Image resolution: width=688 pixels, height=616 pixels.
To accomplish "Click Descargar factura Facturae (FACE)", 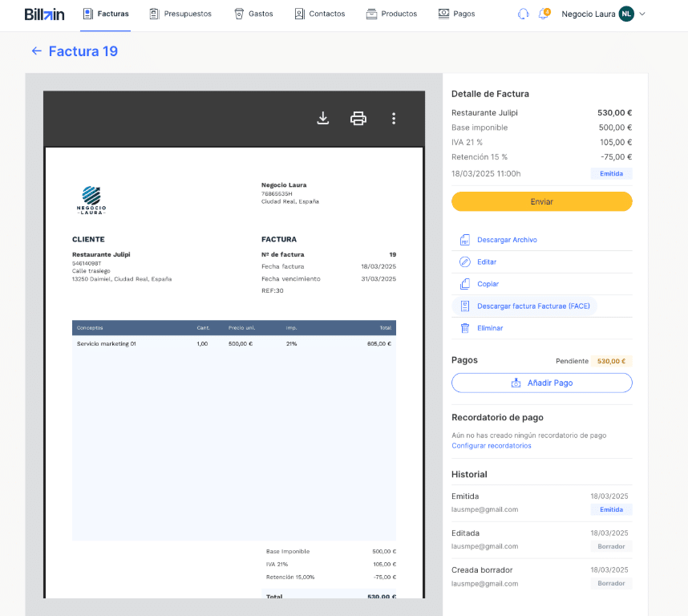I will point(533,306).
